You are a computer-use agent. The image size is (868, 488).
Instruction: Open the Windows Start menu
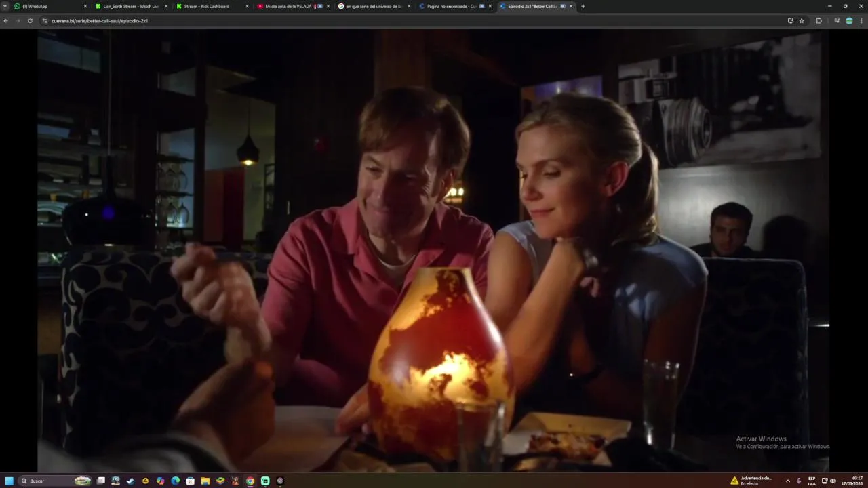[x=9, y=481]
